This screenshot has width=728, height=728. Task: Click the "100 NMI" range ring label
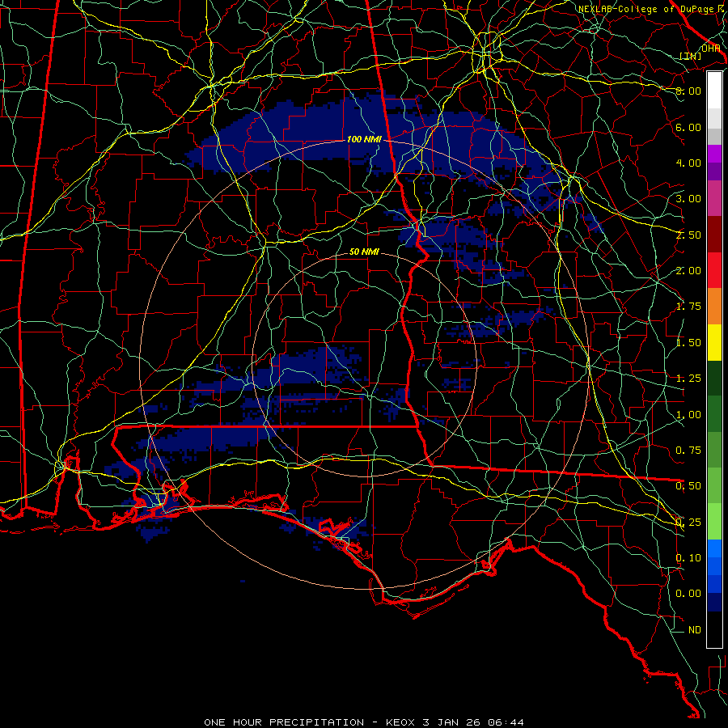(x=364, y=139)
